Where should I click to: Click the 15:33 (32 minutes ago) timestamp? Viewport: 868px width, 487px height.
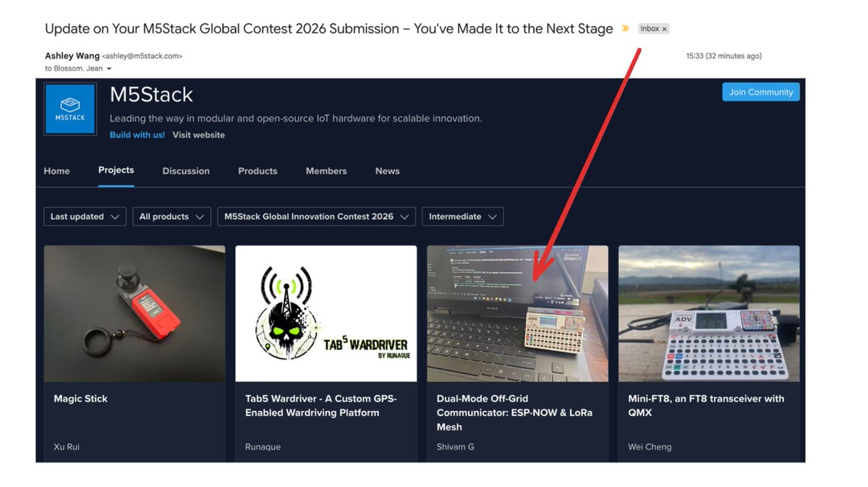click(x=724, y=56)
